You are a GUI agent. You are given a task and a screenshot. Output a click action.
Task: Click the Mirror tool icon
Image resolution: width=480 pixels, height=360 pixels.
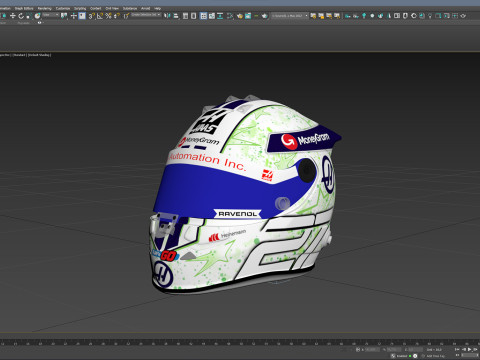167,16
